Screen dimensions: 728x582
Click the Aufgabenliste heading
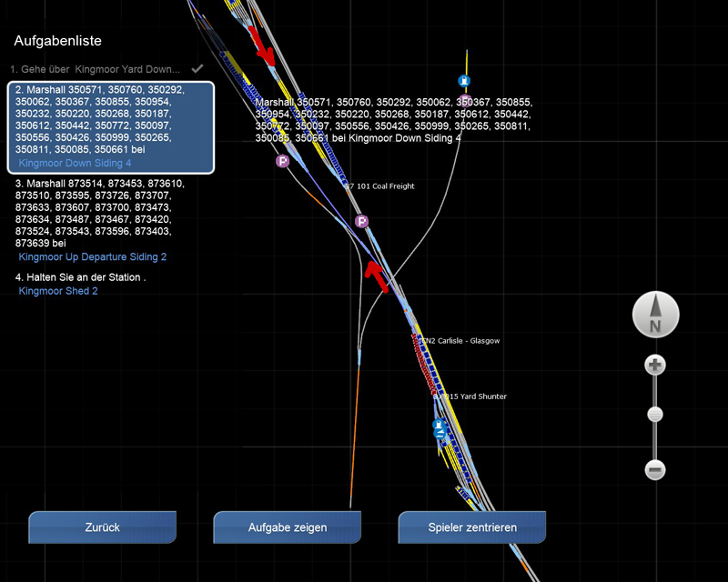point(57,41)
